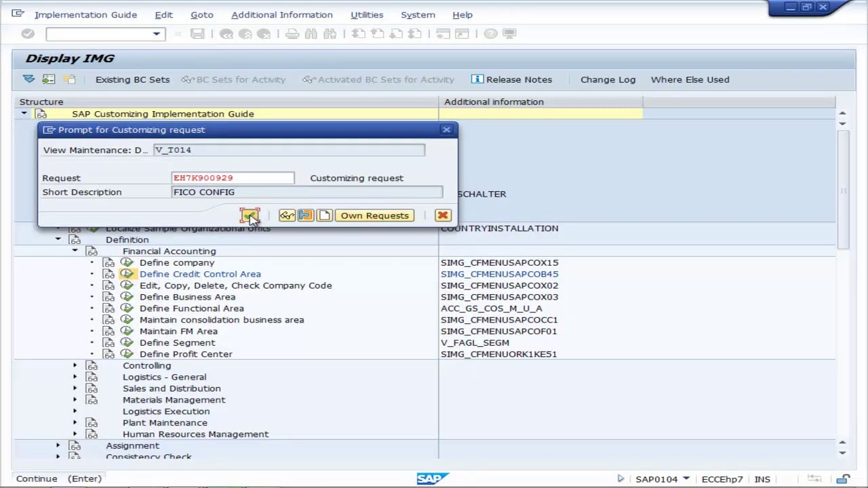Viewport: 868px width, 488px height.
Task: Click the Expand All icon in IMG toolbar
Action: tap(28, 79)
